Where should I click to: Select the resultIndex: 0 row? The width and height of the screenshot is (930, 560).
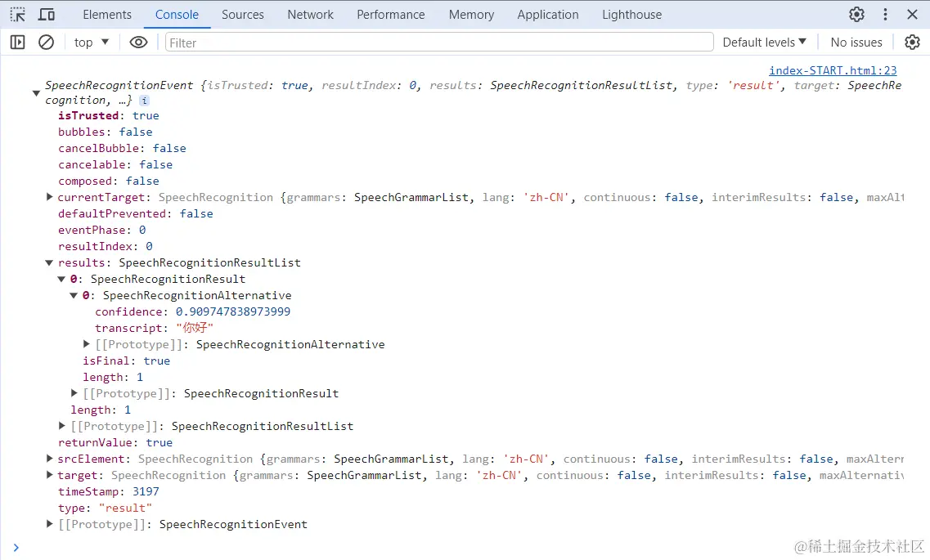[x=105, y=246]
